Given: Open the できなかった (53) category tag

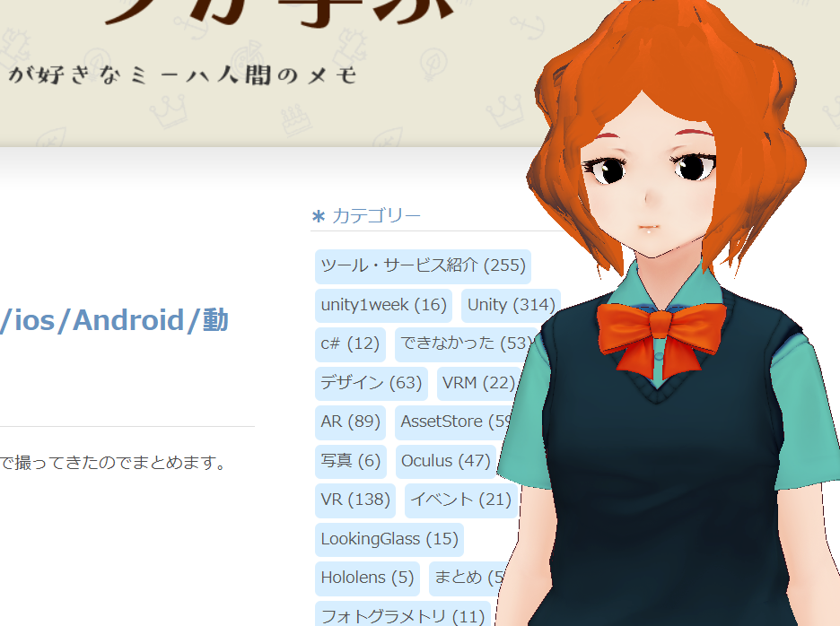Looking at the screenshot, I should (466, 344).
